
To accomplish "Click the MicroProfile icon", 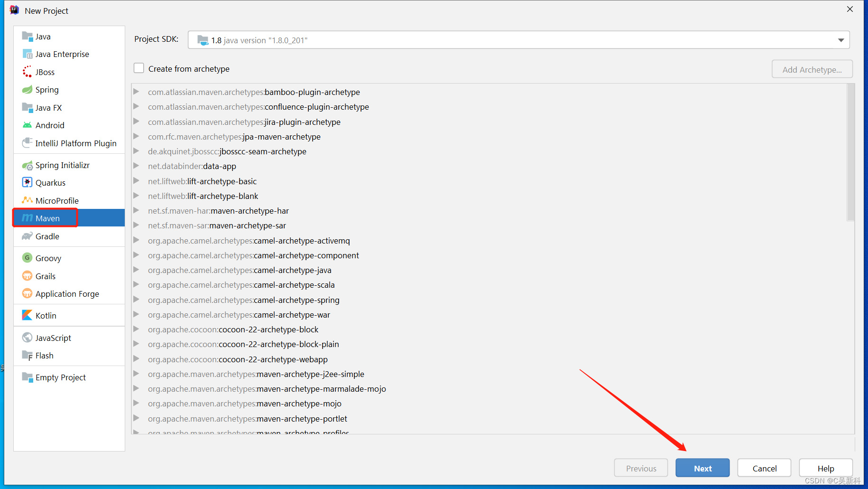I will tap(27, 200).
